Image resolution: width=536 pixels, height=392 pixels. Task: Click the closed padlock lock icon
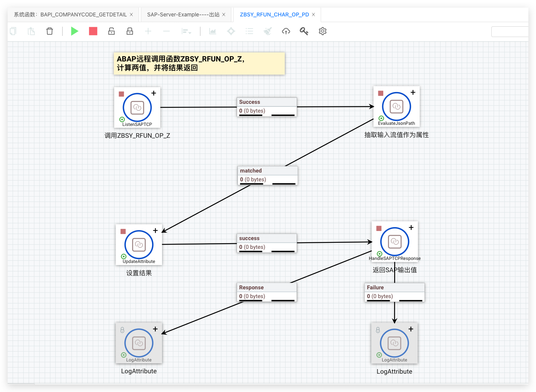click(130, 31)
